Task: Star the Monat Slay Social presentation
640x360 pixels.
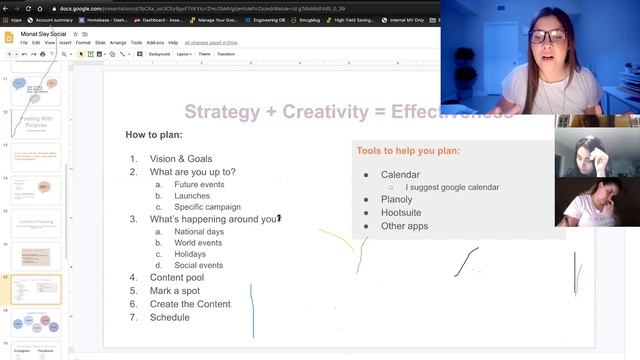Action: point(75,34)
